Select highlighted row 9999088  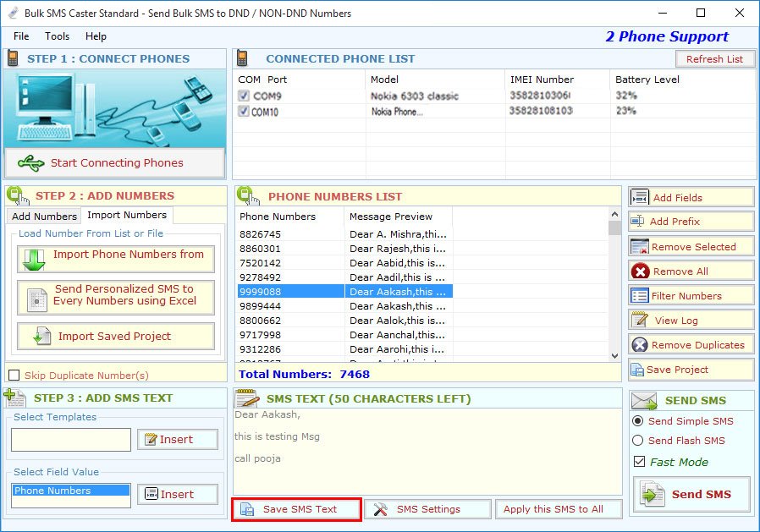point(344,292)
